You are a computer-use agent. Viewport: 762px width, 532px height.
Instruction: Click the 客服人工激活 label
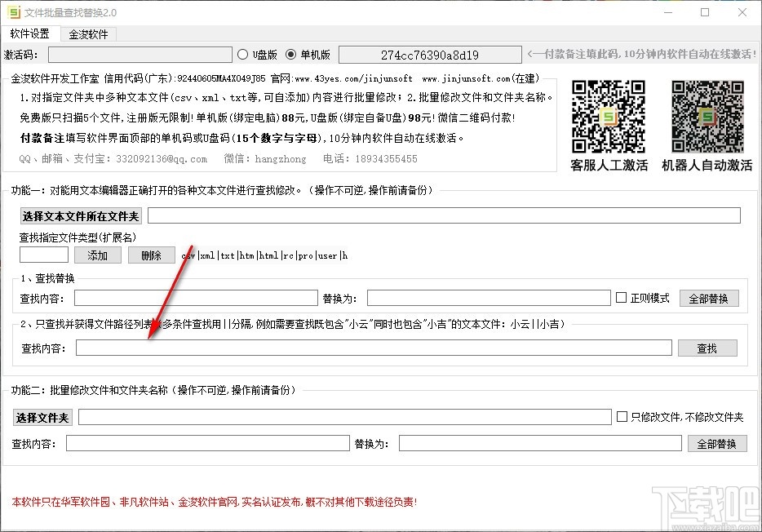(x=609, y=165)
